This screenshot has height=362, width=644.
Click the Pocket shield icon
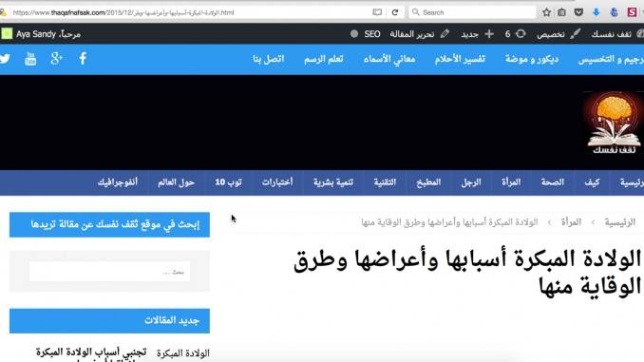578,12
